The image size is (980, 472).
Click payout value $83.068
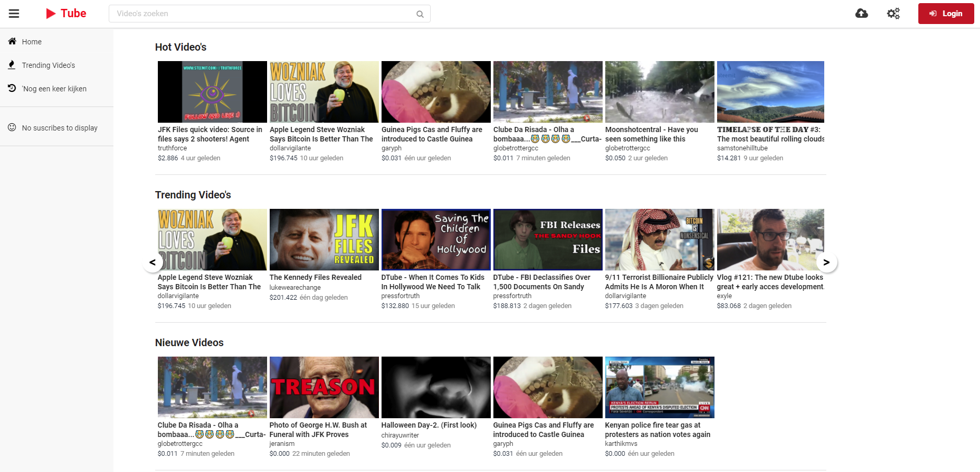coord(729,306)
